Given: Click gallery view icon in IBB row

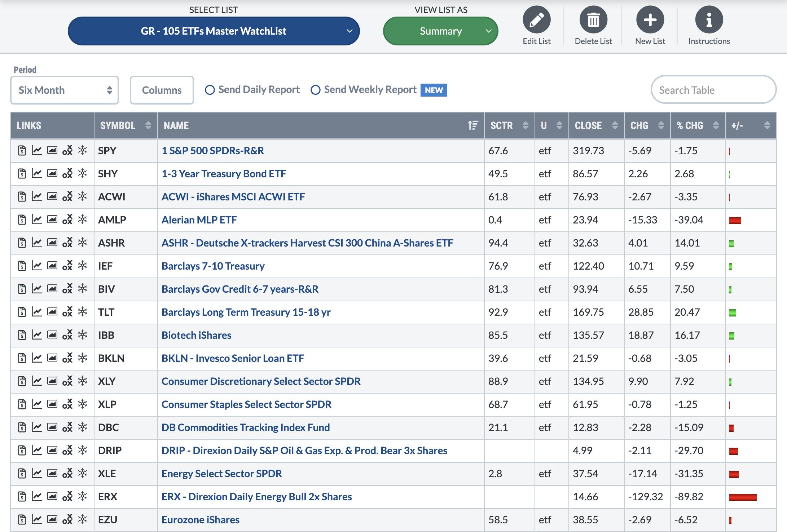Looking at the screenshot, I should pos(52,335).
